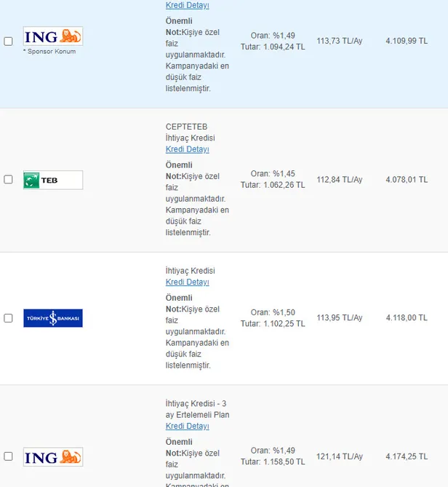Tick the checkbox beside the TEB logo
The width and height of the screenshot is (448, 487).
pyautogui.click(x=8, y=180)
